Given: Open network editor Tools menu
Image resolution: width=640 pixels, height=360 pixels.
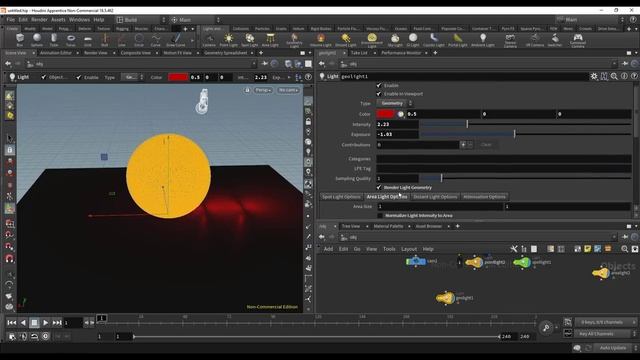Looking at the screenshot, I should (x=389, y=249).
